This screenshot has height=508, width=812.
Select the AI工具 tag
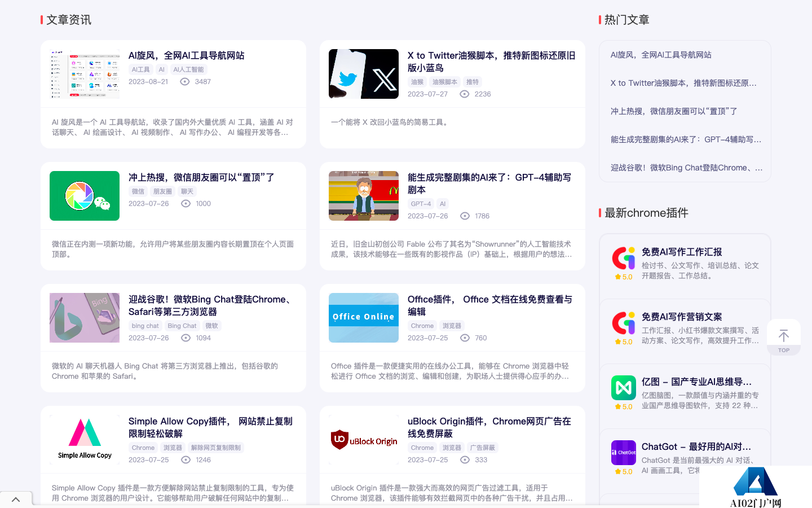(141, 69)
